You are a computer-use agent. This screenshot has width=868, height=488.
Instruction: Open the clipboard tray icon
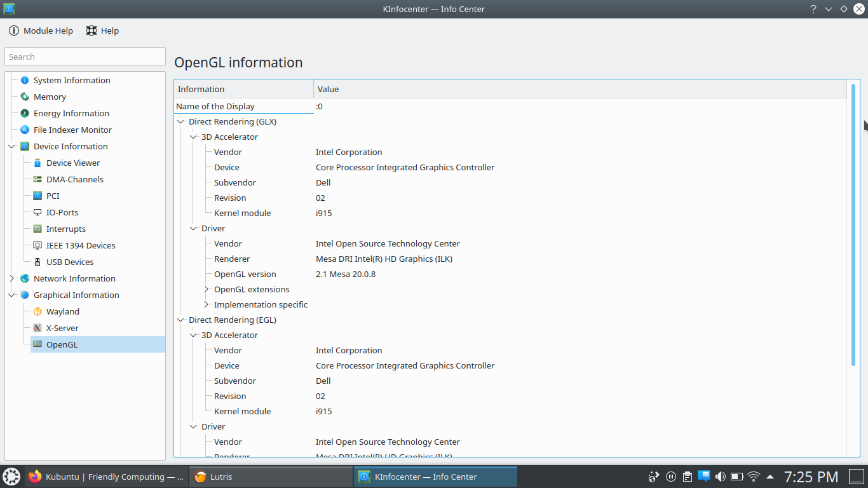tap(688, 477)
